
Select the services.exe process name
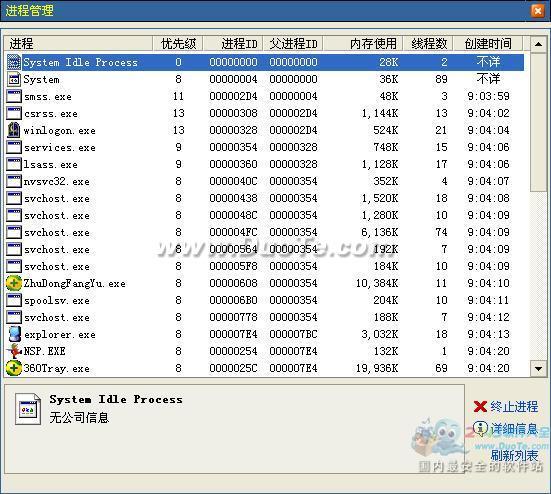(x=59, y=147)
